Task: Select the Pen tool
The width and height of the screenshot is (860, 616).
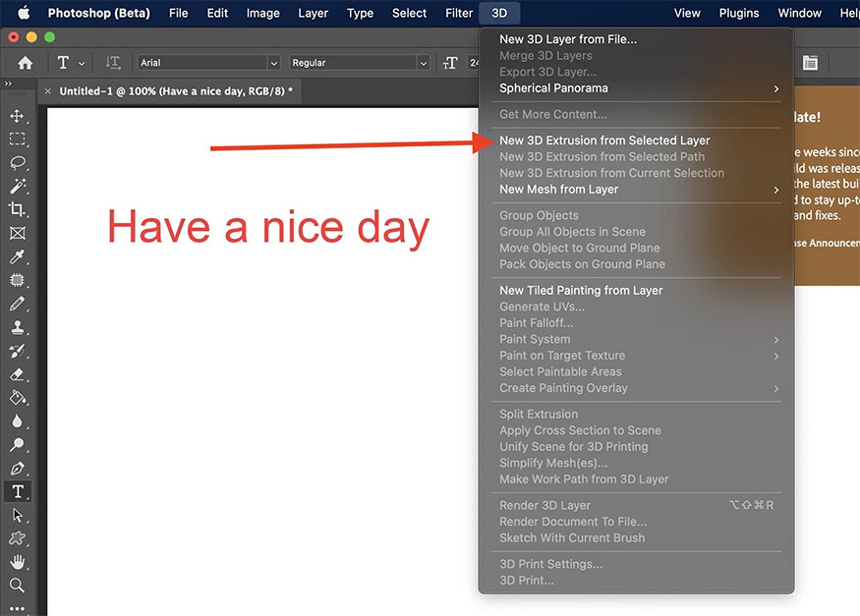Action: pyautogui.click(x=17, y=469)
